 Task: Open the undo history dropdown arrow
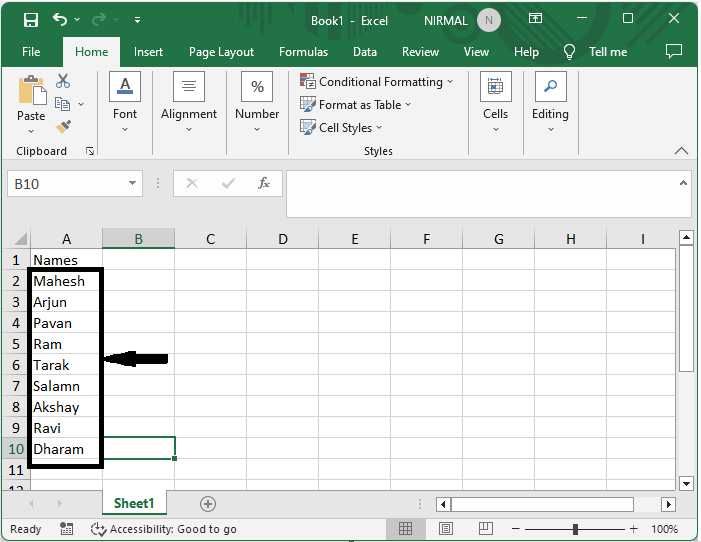(x=77, y=20)
